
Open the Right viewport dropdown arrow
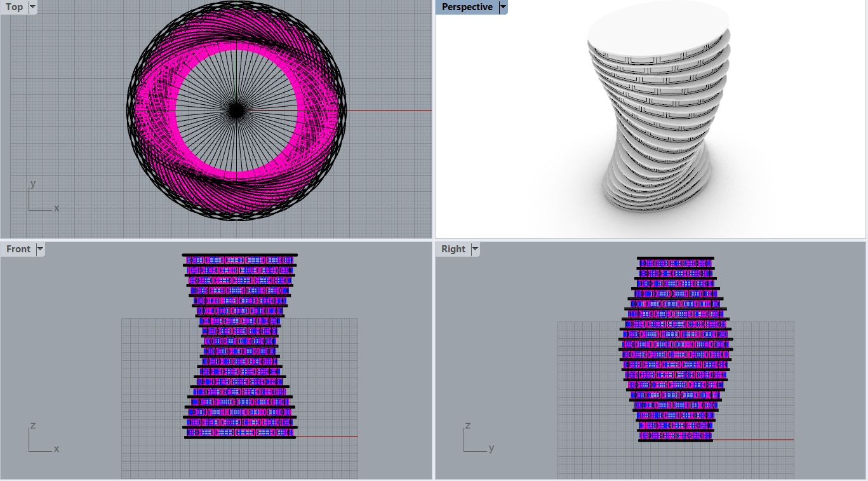(476, 249)
